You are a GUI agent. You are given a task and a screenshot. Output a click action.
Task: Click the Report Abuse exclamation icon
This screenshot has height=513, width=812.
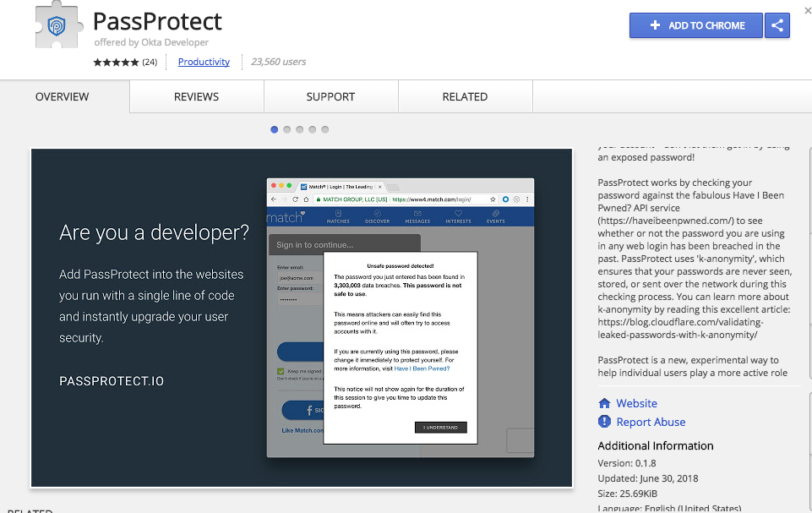click(604, 422)
